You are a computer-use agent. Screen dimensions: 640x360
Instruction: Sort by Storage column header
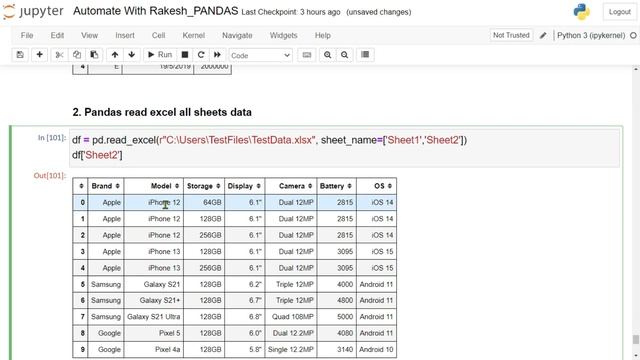tap(204, 186)
